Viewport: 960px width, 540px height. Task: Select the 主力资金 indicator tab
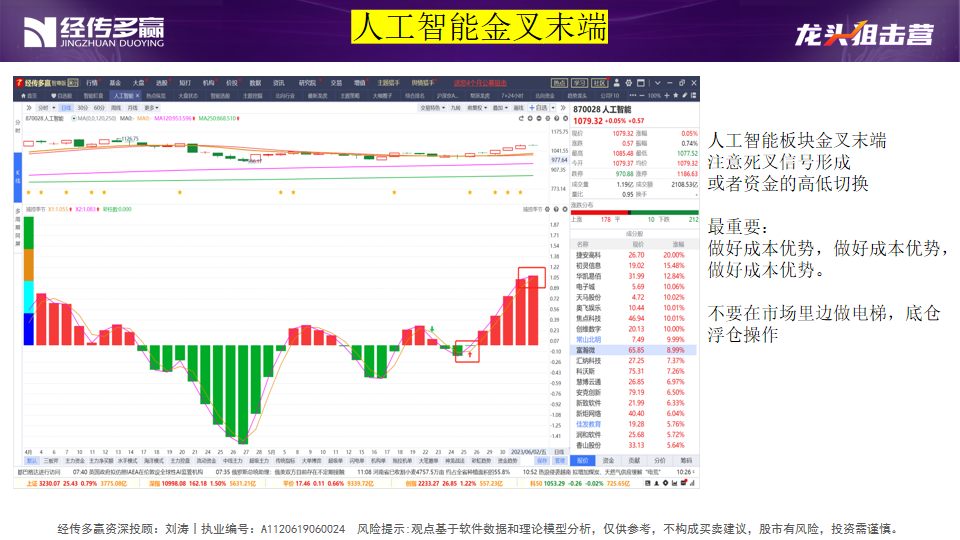pos(75,460)
